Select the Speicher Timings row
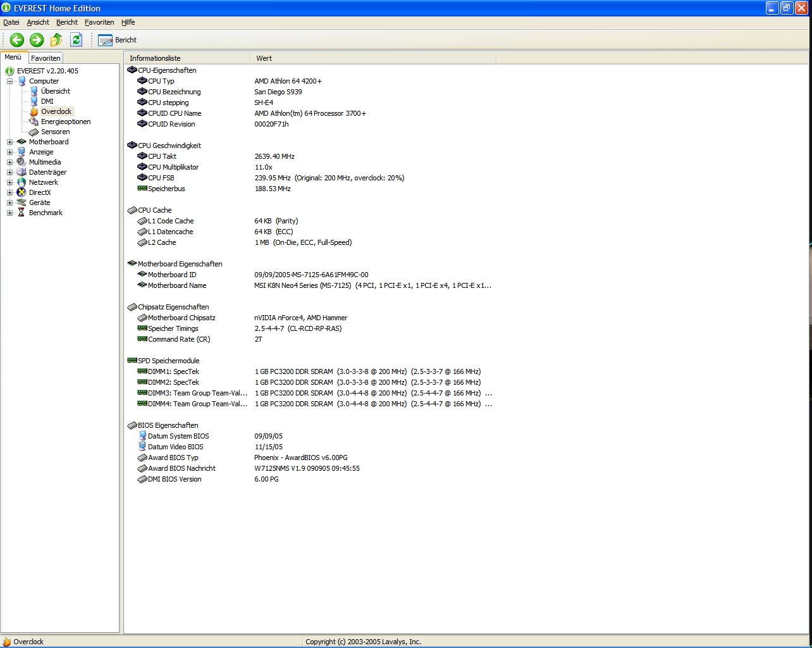812x648 pixels. [x=310, y=328]
